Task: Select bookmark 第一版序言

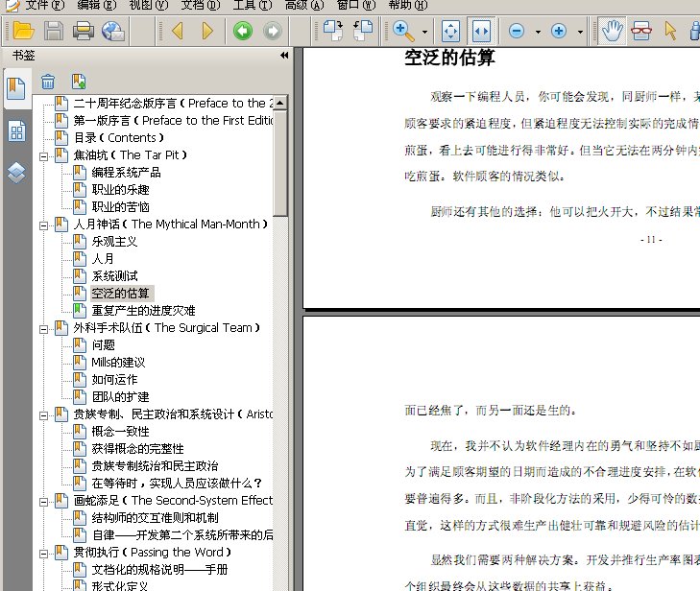Action: (173, 121)
